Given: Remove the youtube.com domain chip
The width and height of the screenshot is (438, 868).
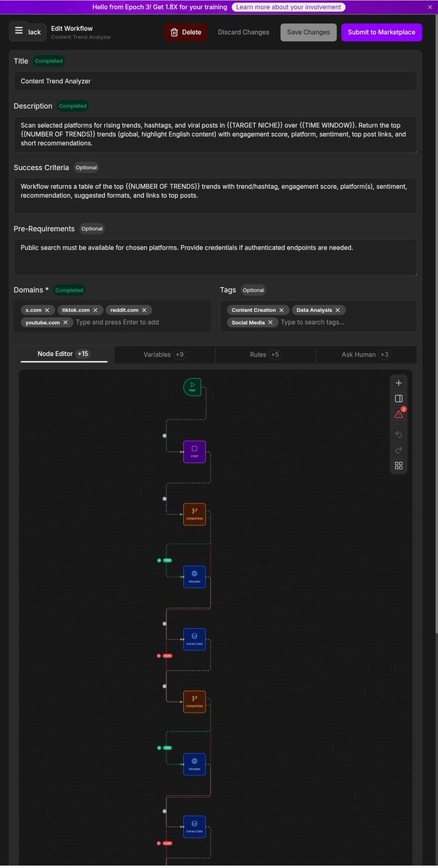Looking at the screenshot, I should [65, 322].
